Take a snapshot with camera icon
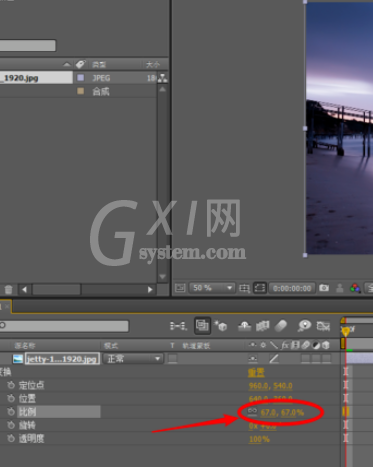The image size is (373, 467). (324, 288)
